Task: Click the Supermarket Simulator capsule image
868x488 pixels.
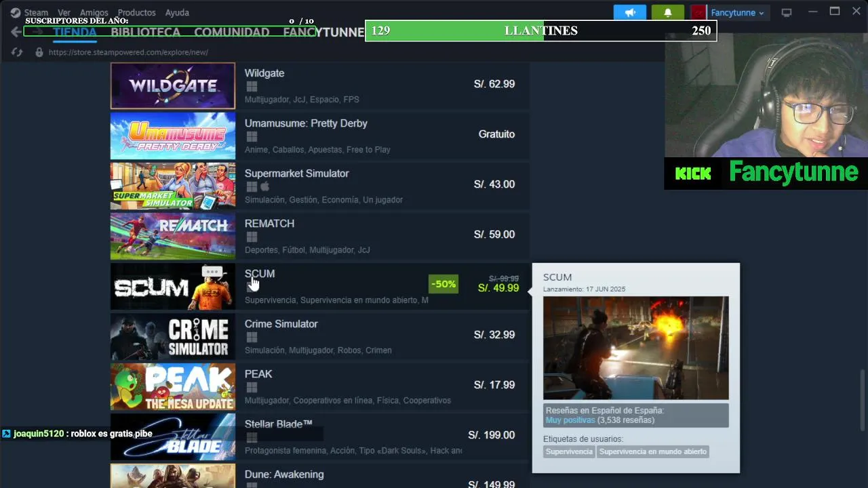Action: pos(173,186)
